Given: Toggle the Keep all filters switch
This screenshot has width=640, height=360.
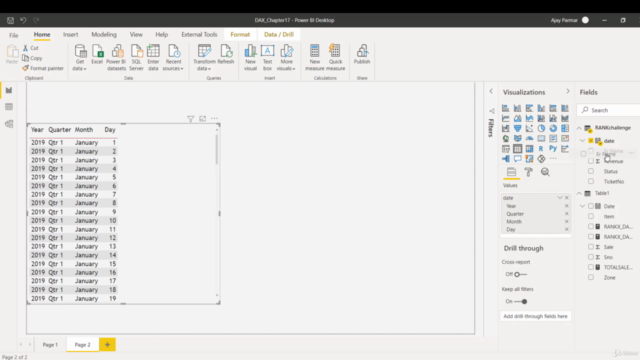Looking at the screenshot, I should (x=521, y=302).
